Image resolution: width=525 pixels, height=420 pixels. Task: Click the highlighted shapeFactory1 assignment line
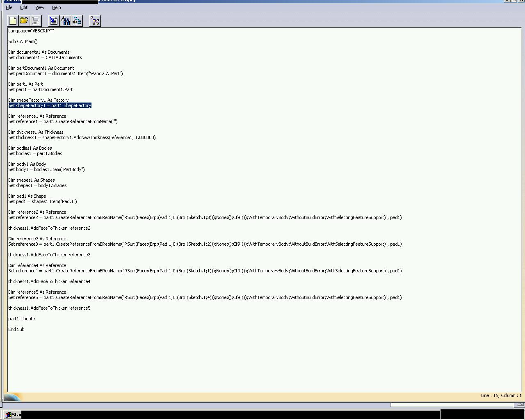tap(50, 105)
